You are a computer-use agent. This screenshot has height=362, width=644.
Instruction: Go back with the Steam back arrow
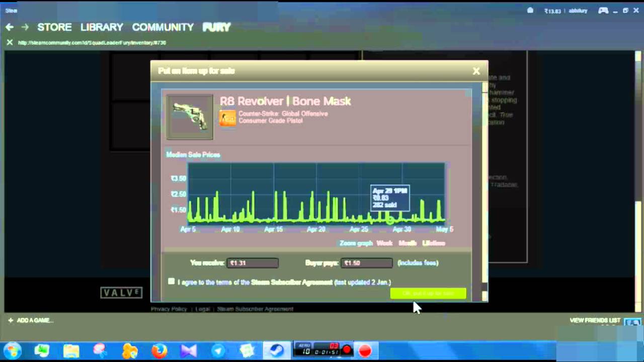10,27
